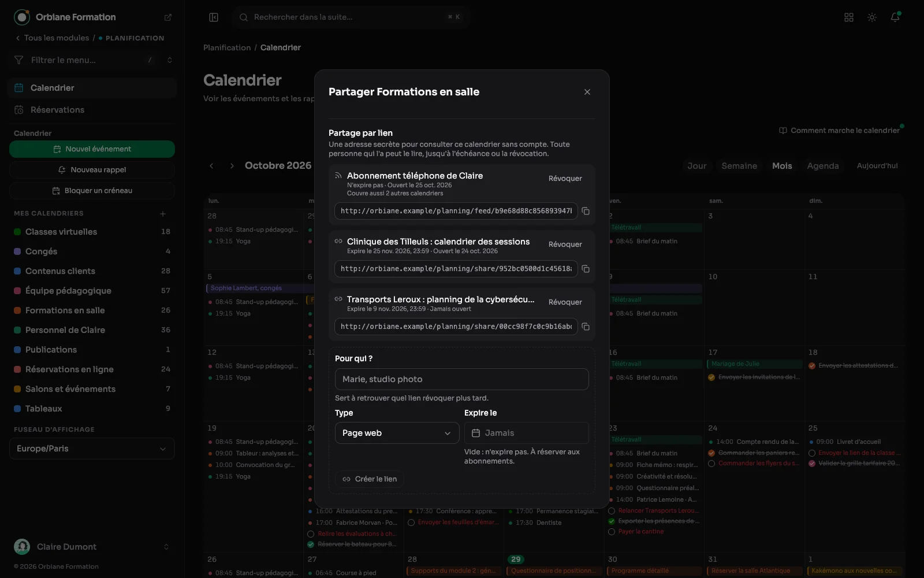924x578 pixels.
Task: Toggle Publications calendar visibility
Action: pyautogui.click(x=17, y=350)
